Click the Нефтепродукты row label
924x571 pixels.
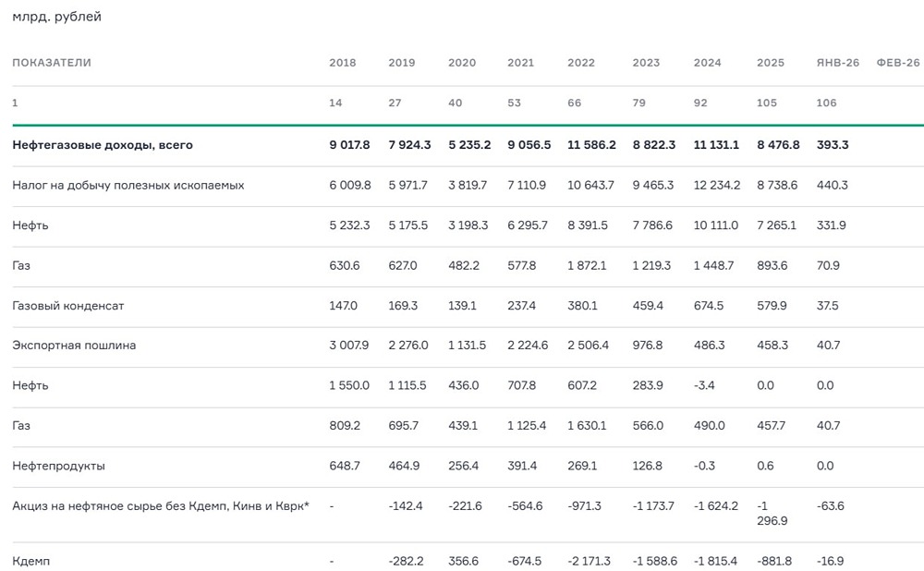click(57, 467)
